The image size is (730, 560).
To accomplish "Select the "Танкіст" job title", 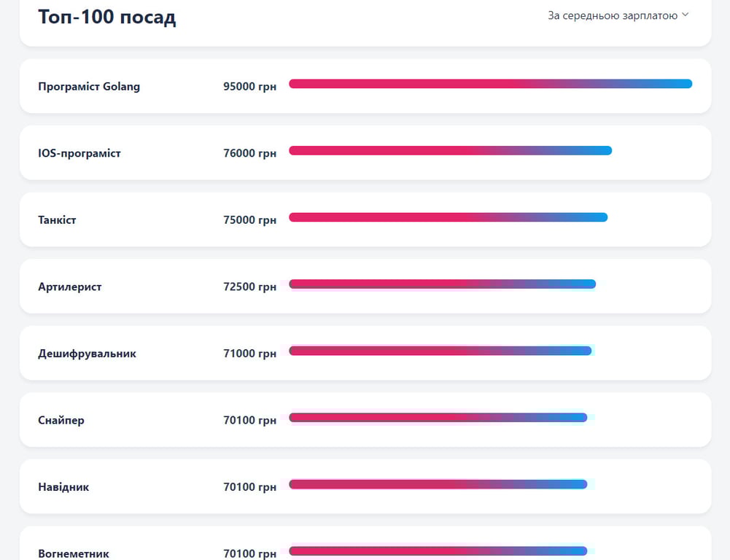I will coord(57,219).
